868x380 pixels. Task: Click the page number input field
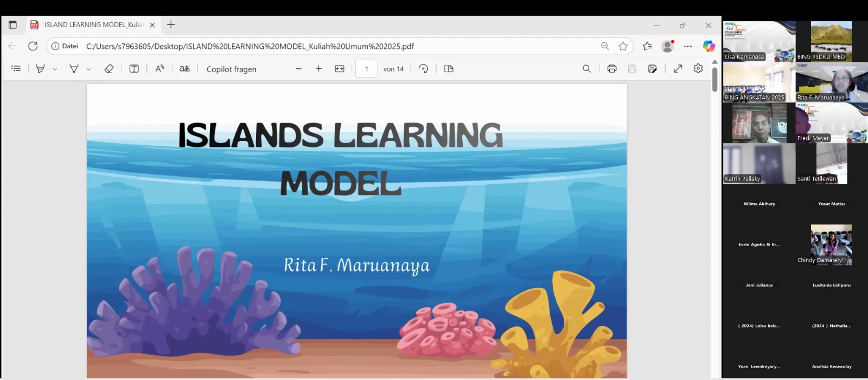point(366,69)
